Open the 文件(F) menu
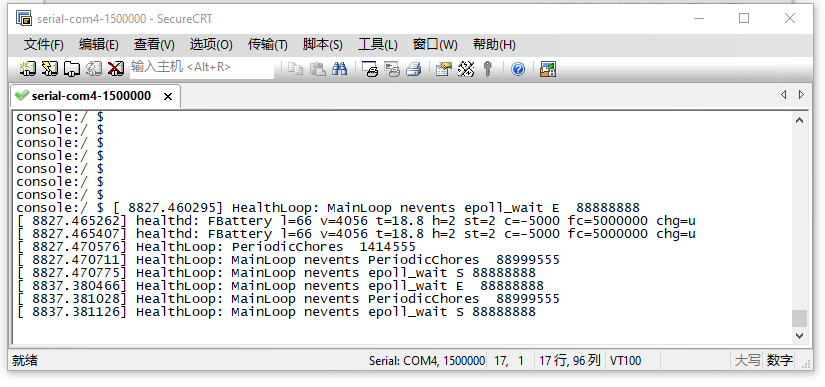The image size is (825, 387). coord(44,45)
